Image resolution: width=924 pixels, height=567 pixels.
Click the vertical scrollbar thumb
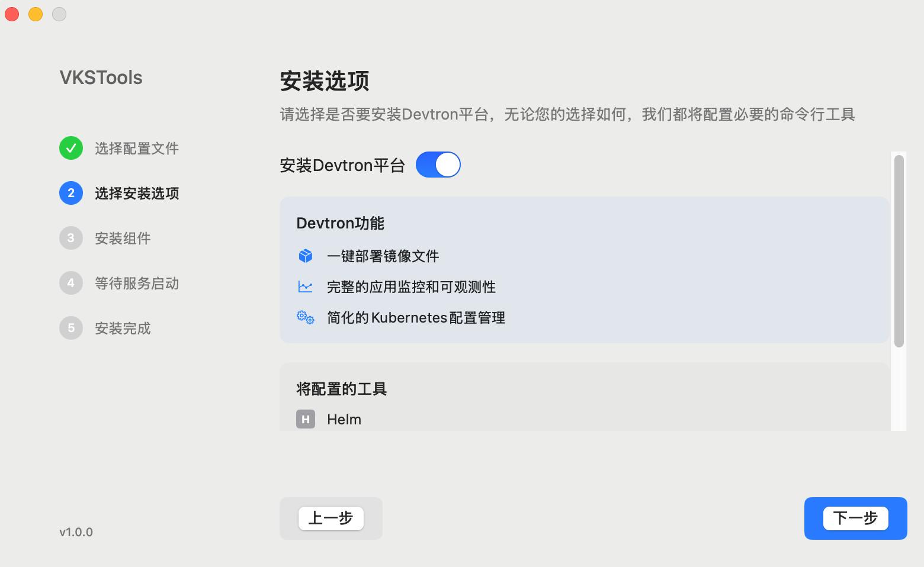click(x=899, y=251)
